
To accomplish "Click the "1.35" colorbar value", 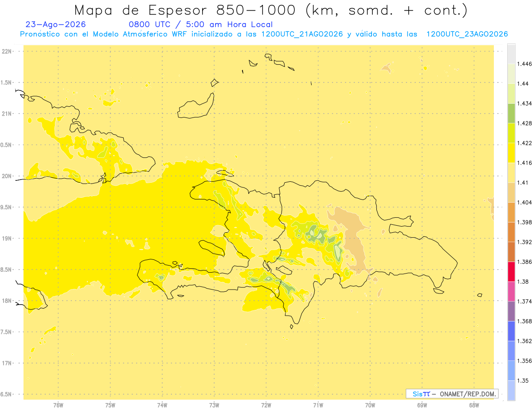I will point(523,380).
